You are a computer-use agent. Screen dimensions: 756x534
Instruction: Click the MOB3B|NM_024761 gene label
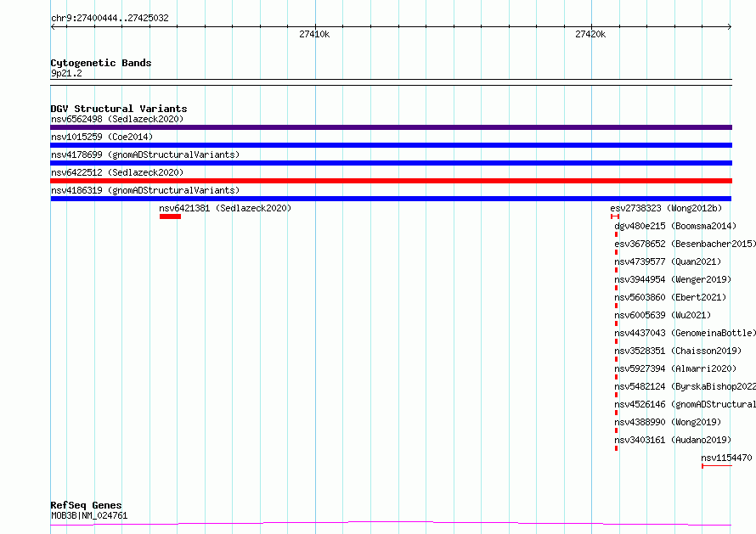click(89, 515)
